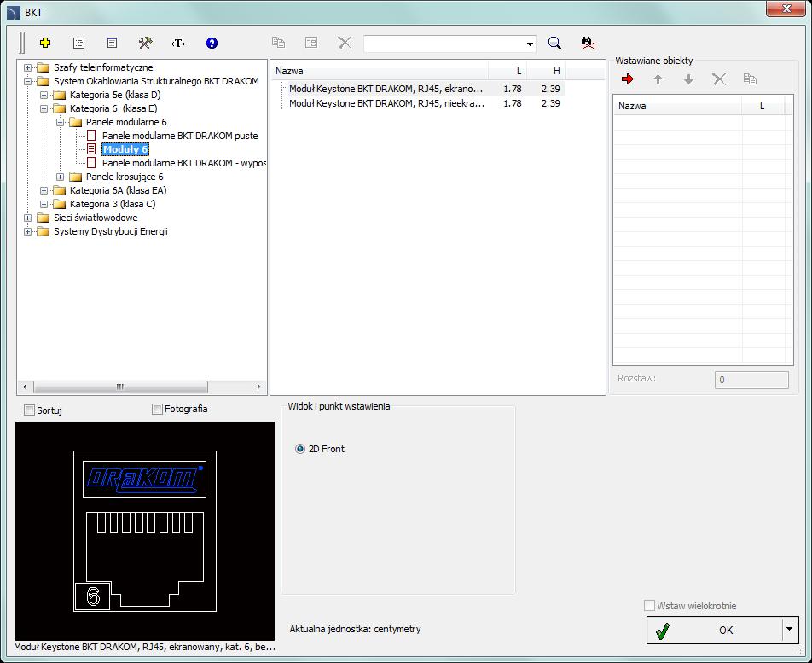Select Panele modularne BKT DRAKOM - wypos tree item
Screen dimensions: 812x663
pos(184,163)
